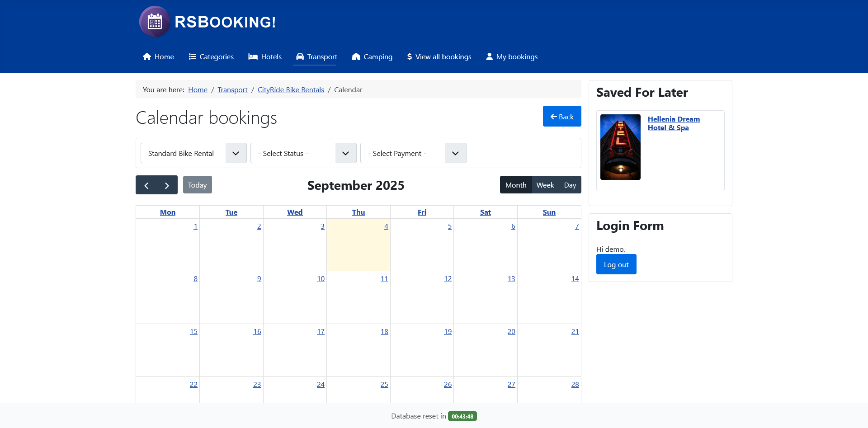
Task: Click the Back button
Action: [x=562, y=117]
